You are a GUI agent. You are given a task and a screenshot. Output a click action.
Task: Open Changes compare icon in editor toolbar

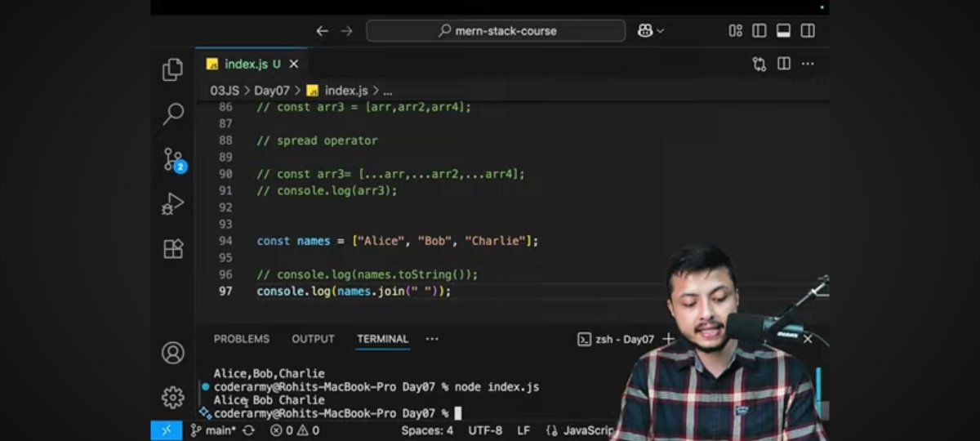(x=759, y=64)
